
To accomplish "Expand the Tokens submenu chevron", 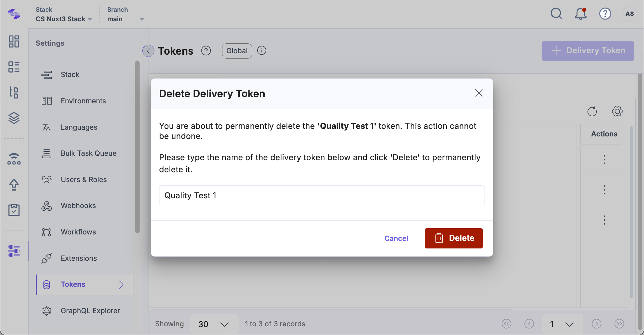I will point(121,284).
